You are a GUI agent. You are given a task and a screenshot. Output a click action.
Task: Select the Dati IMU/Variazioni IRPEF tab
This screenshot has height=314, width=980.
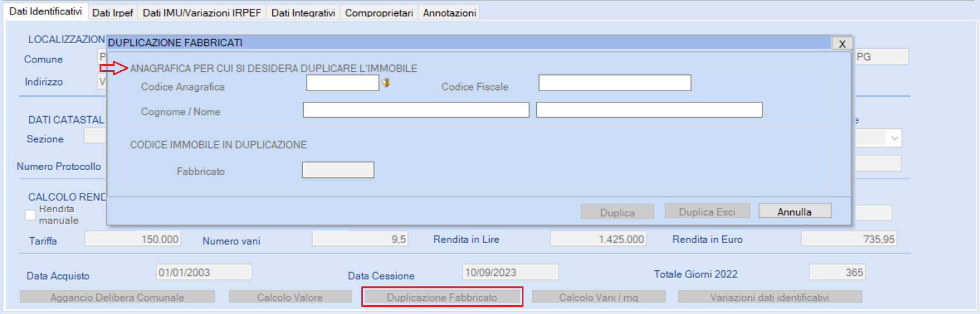coord(202,13)
